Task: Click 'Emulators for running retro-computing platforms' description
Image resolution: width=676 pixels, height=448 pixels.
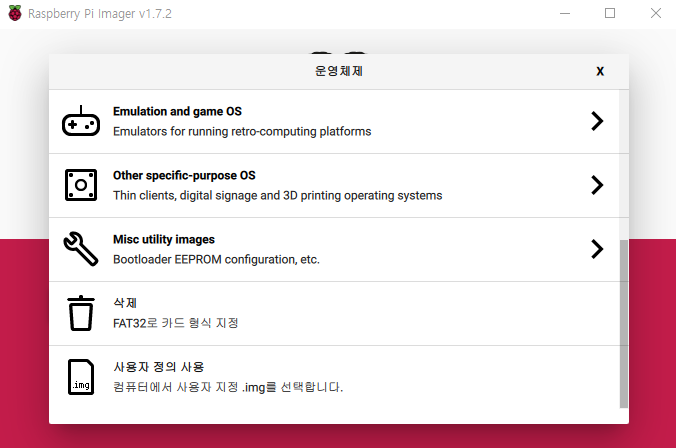Action: tap(242, 131)
